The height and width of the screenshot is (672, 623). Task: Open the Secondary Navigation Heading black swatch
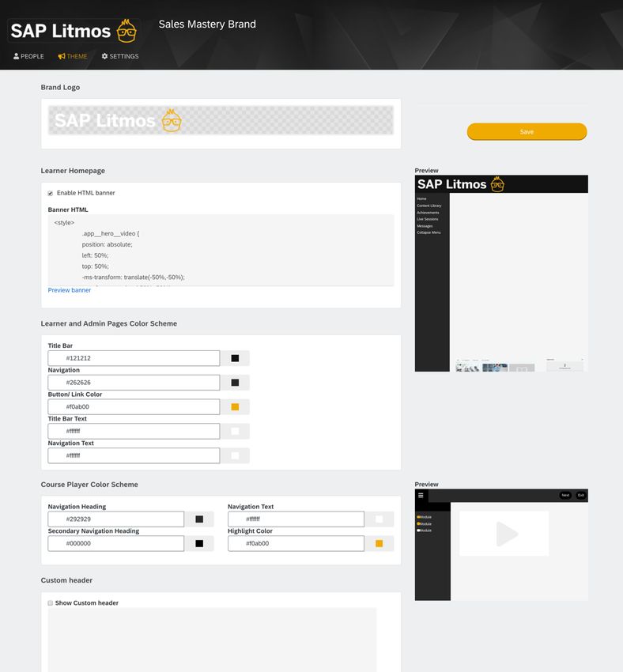click(199, 543)
